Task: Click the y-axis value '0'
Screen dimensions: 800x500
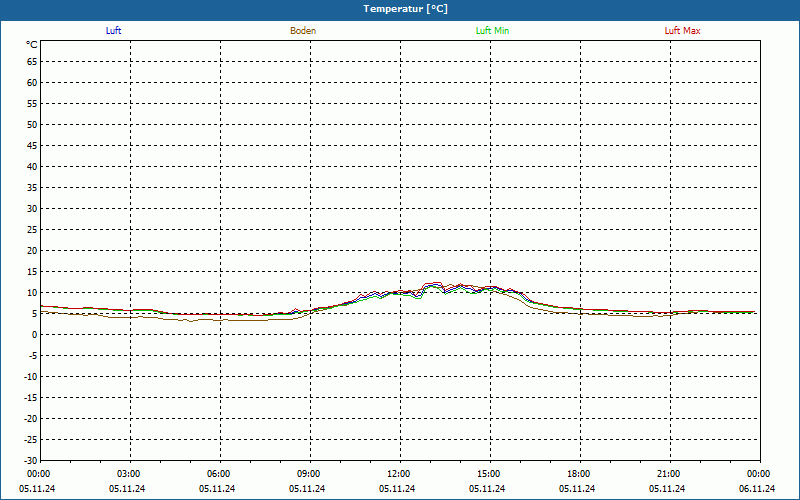Action: pos(35,335)
